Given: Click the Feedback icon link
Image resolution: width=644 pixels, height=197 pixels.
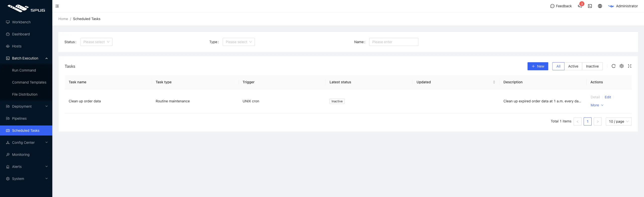Looking at the screenshot, I should [x=561, y=6].
